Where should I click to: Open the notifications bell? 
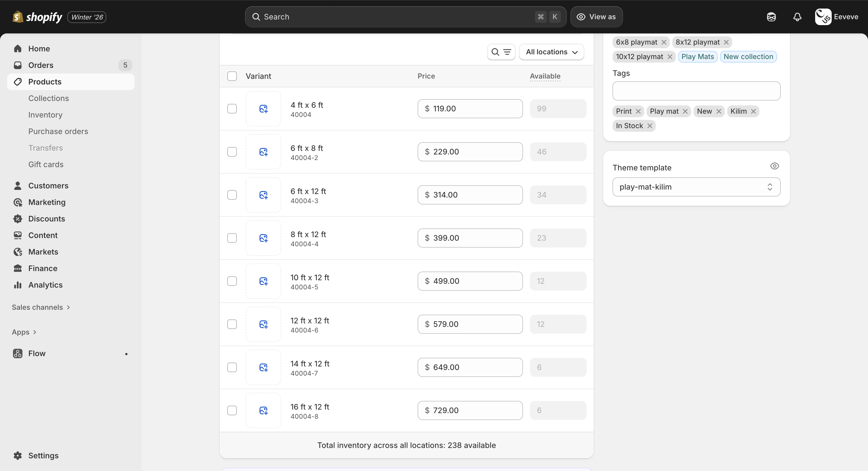(797, 17)
